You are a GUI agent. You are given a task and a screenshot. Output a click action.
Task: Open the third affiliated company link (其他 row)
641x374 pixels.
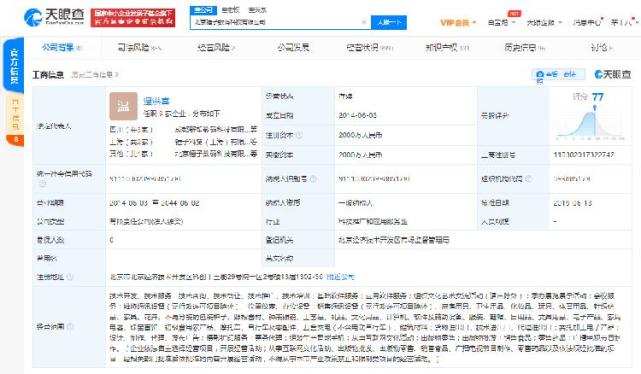point(216,154)
